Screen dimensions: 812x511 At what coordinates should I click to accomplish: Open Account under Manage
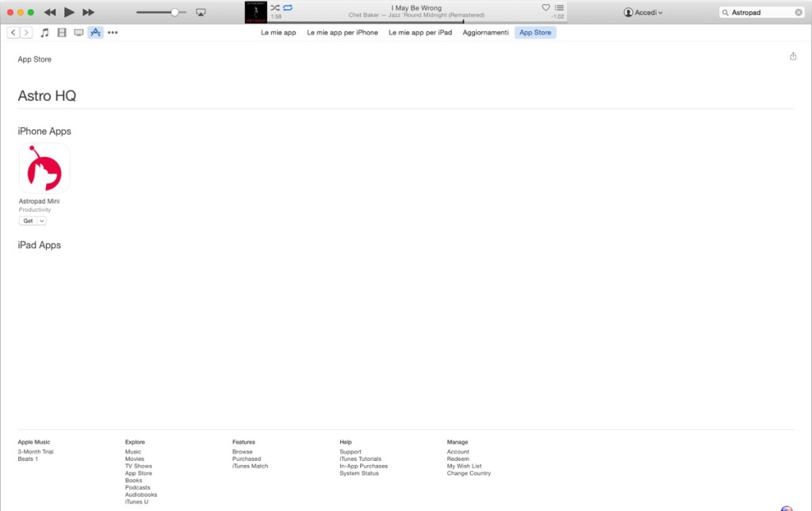pyautogui.click(x=458, y=452)
